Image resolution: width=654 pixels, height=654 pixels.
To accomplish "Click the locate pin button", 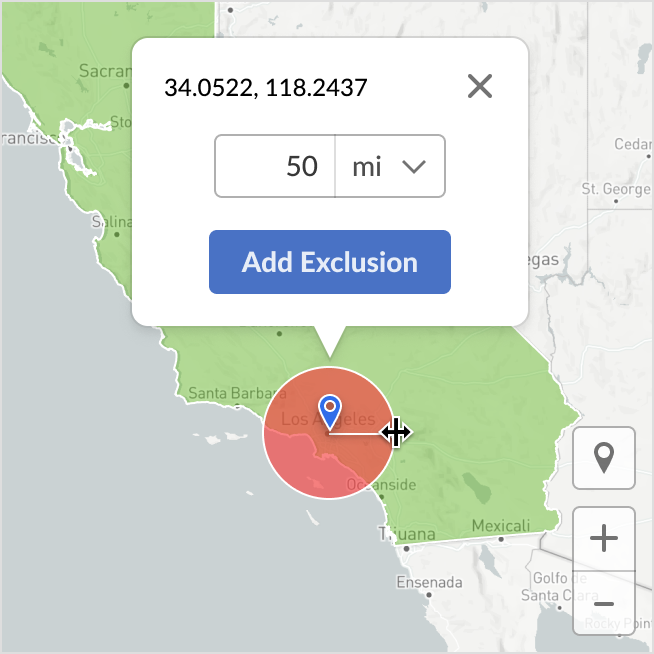I will (x=603, y=458).
